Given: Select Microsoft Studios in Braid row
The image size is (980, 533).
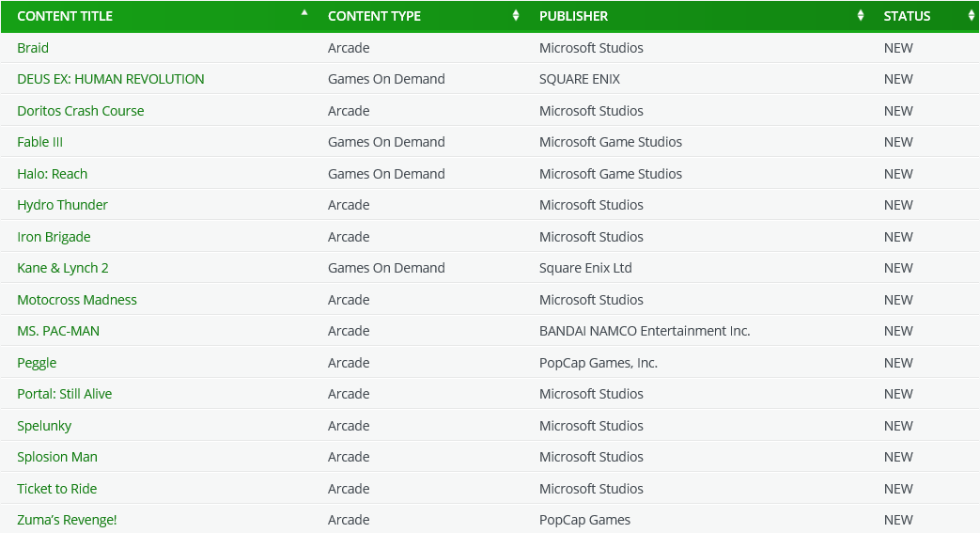Looking at the screenshot, I should (591, 48).
